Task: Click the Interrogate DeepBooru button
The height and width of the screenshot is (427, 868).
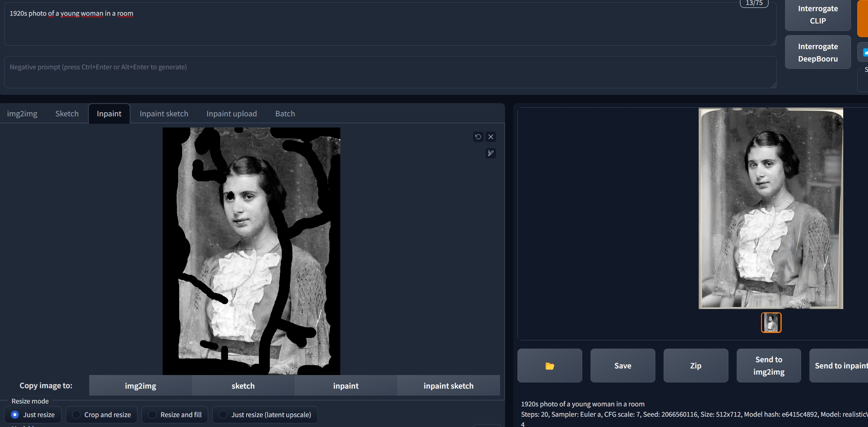Action: click(818, 52)
